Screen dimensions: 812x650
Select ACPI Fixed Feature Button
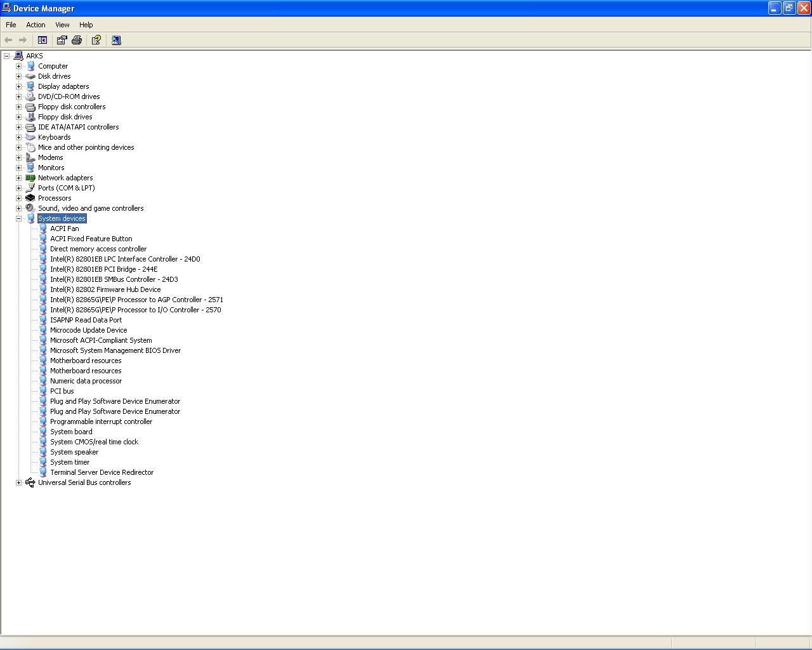[91, 239]
